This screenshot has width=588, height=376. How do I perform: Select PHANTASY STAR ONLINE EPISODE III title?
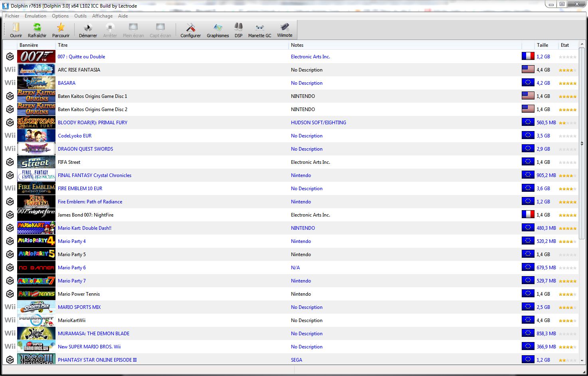point(97,360)
